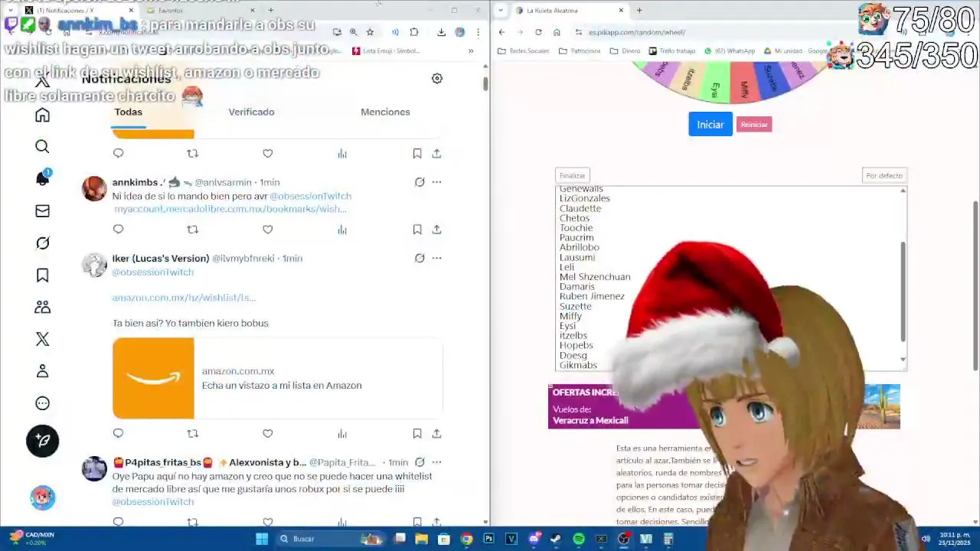The image size is (980, 551).
Task: Open the Trello trabajo bookmark
Action: (x=672, y=51)
